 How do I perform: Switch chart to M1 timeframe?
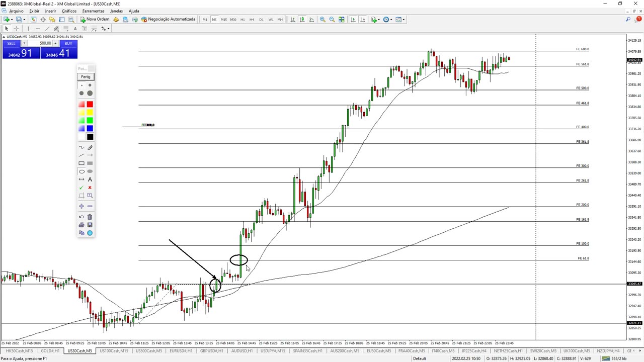pos(205,20)
